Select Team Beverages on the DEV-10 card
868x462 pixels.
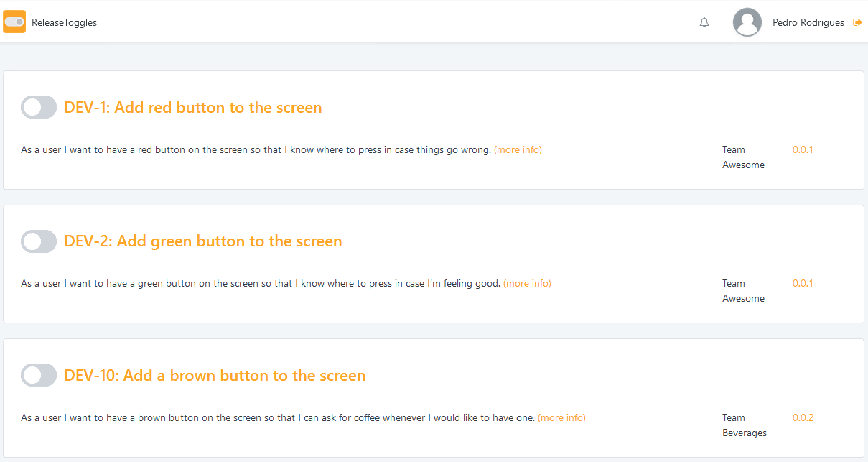744,425
